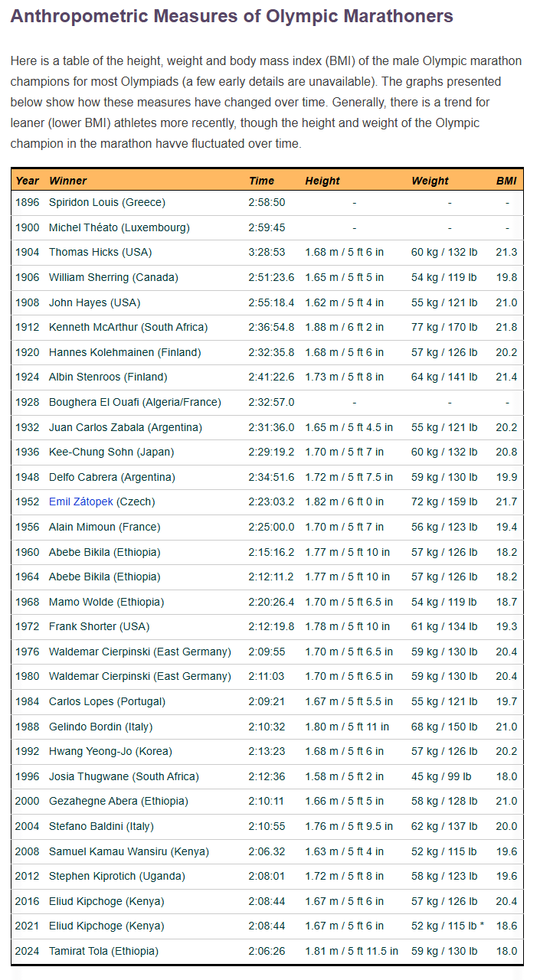Select the Winner column header

coord(68,181)
